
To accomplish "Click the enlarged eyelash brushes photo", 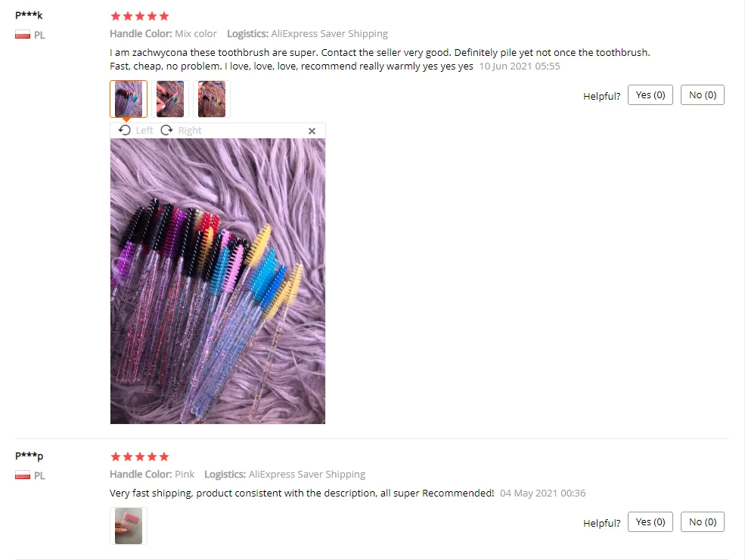I will point(218,281).
